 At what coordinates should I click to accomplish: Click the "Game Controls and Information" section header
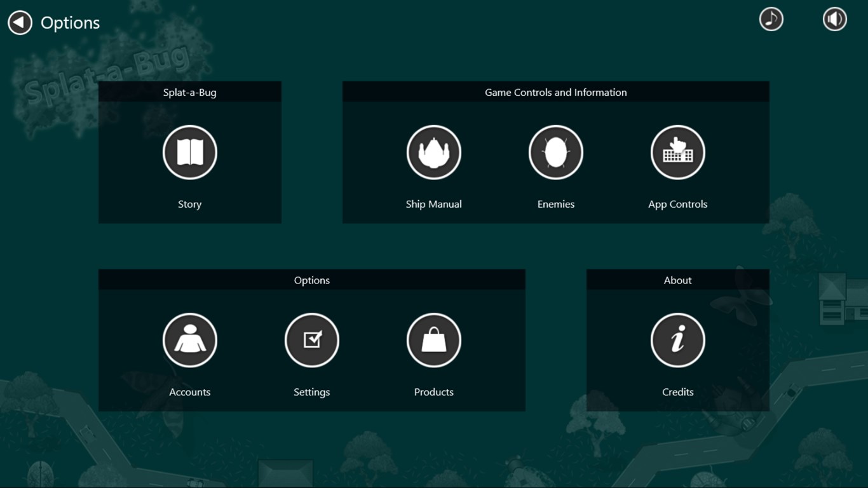(556, 92)
